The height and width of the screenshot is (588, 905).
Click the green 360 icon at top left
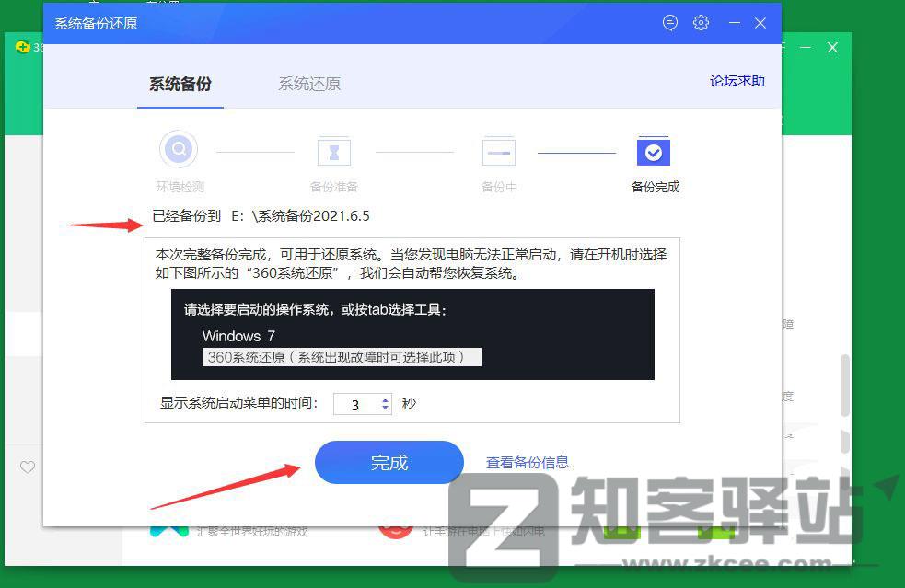tap(22, 47)
